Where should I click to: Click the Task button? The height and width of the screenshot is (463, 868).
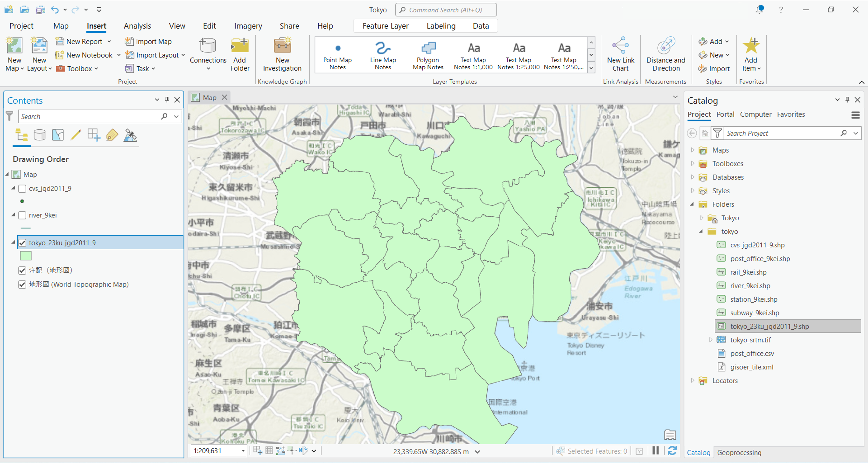pyautogui.click(x=140, y=68)
